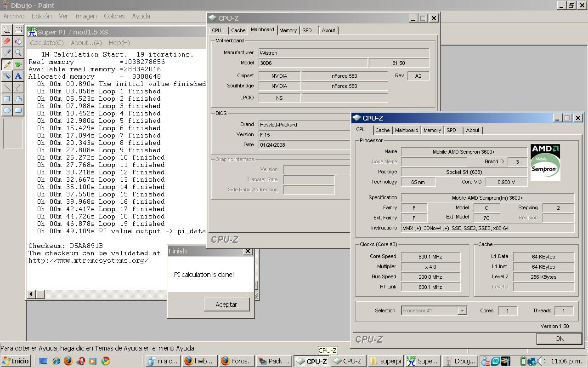Click Aceptar in the Finish dialog
Screen dimensions: 588x368
(226, 305)
